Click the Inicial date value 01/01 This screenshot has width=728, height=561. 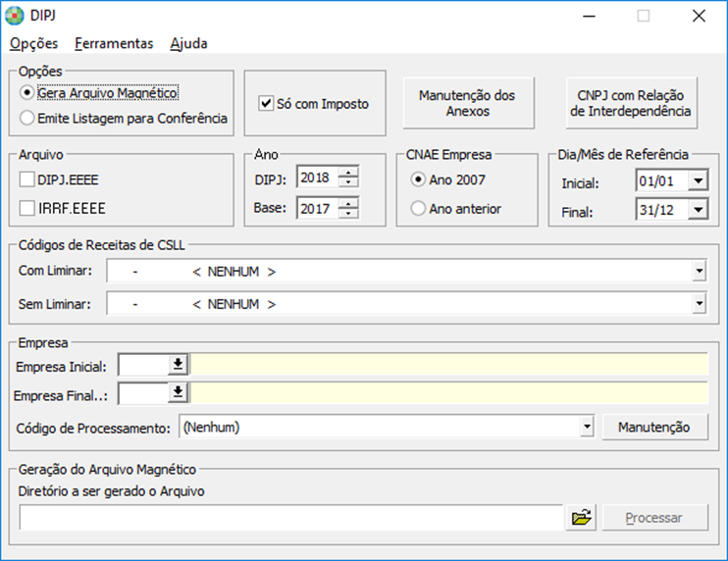[662, 180]
